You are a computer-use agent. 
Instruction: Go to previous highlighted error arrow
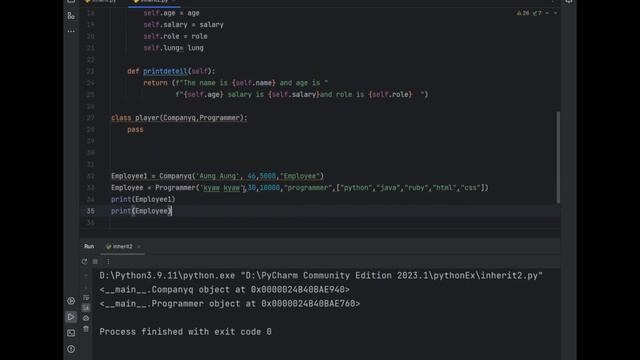pyautogui.click(x=547, y=13)
